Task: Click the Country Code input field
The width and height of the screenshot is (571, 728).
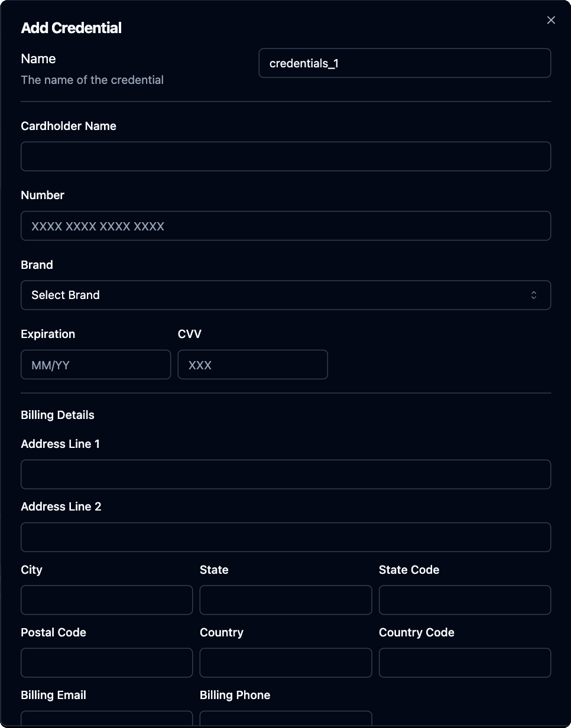Action: [x=465, y=662]
